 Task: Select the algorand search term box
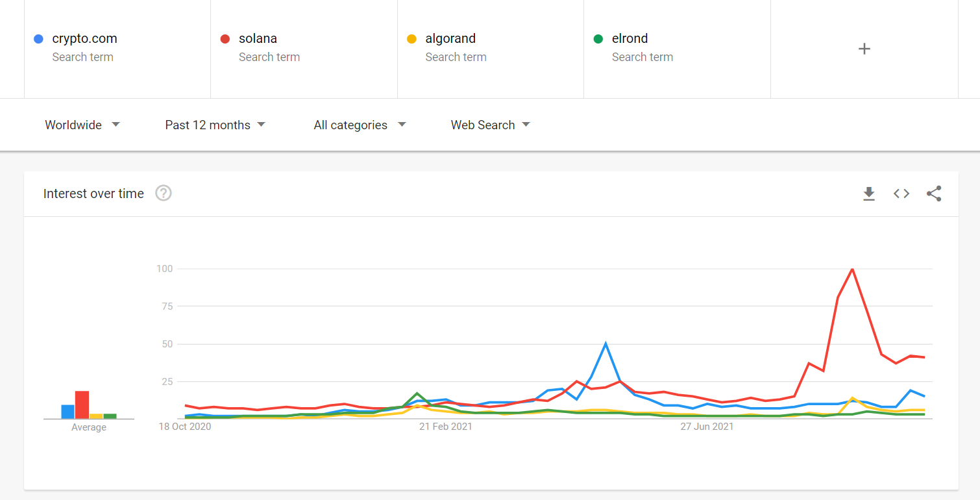[491, 49]
